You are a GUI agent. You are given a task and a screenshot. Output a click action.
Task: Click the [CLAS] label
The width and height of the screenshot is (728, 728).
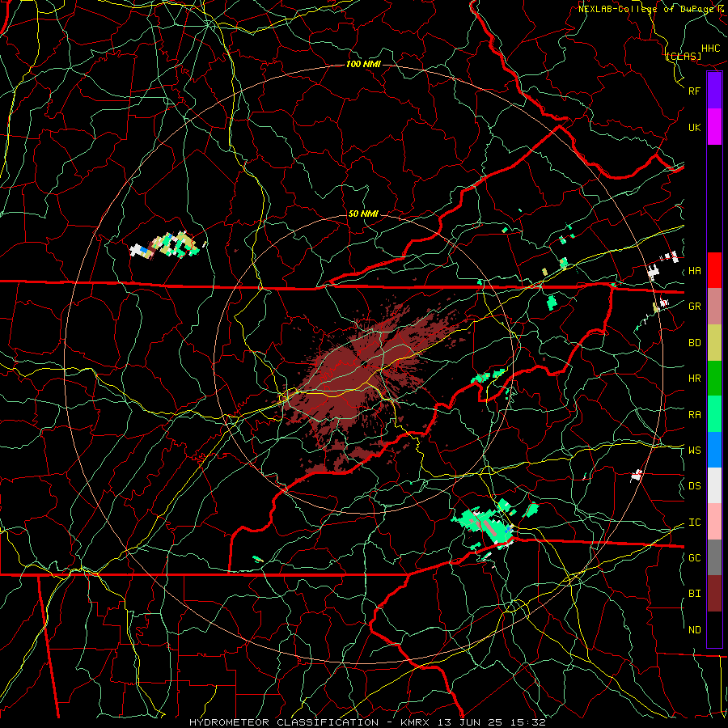coord(684,56)
